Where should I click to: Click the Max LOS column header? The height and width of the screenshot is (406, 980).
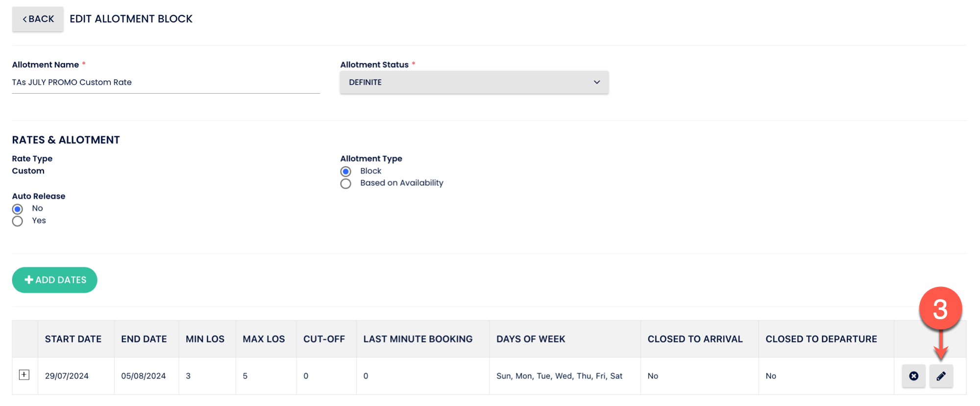click(264, 339)
